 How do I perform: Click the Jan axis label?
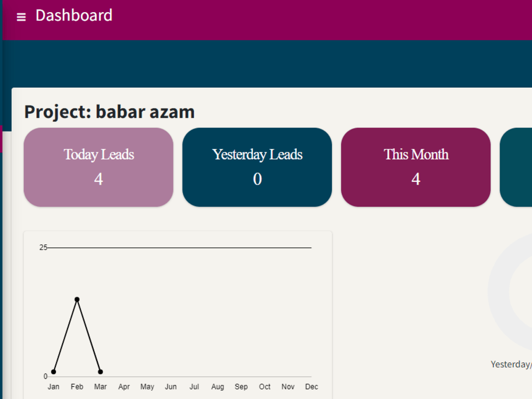coord(53,387)
